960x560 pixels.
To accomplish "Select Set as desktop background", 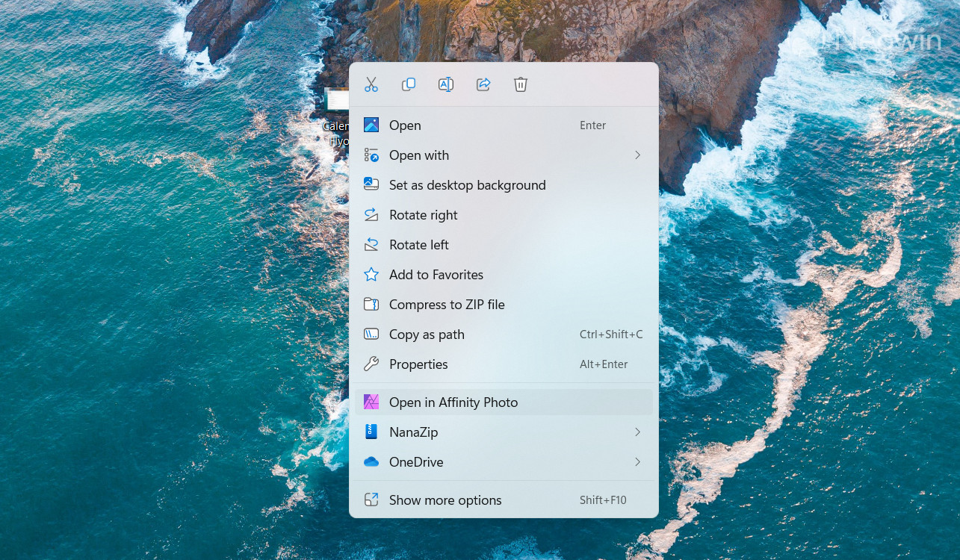I will pyautogui.click(x=504, y=185).
